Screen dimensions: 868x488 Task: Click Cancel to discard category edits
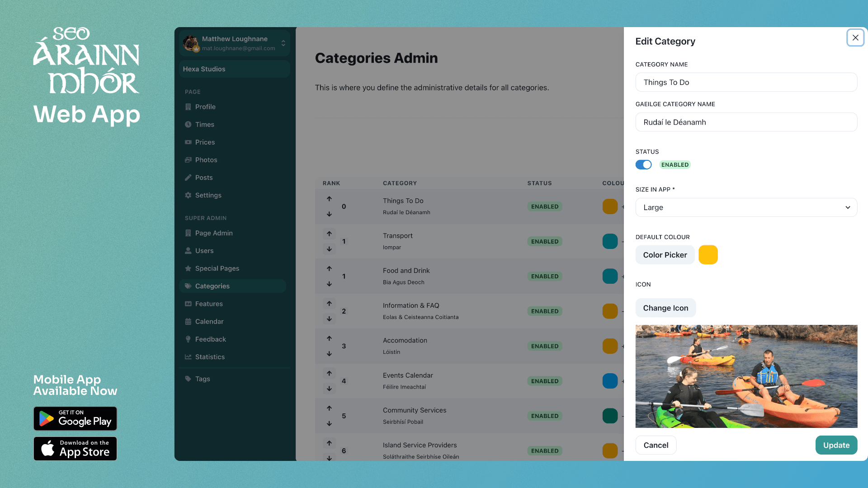[x=655, y=445]
